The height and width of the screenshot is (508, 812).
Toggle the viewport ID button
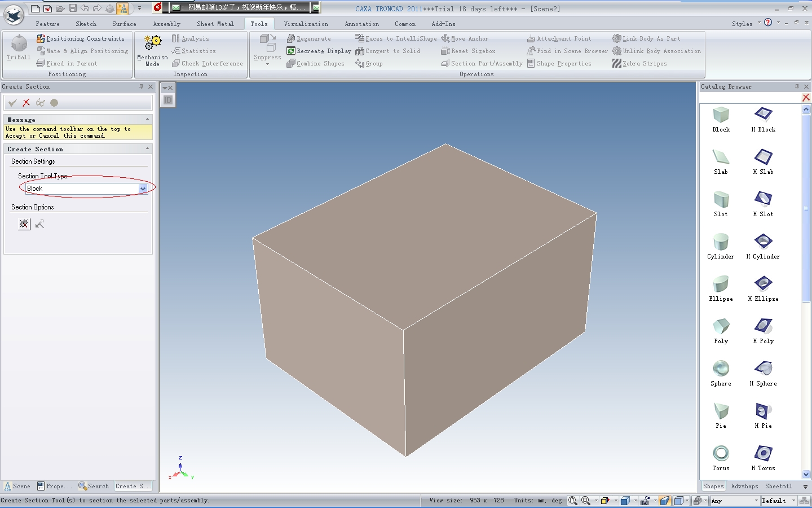167,100
